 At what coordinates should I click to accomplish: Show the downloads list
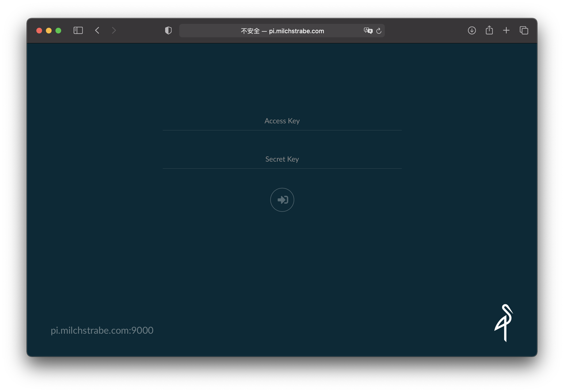pyautogui.click(x=472, y=30)
